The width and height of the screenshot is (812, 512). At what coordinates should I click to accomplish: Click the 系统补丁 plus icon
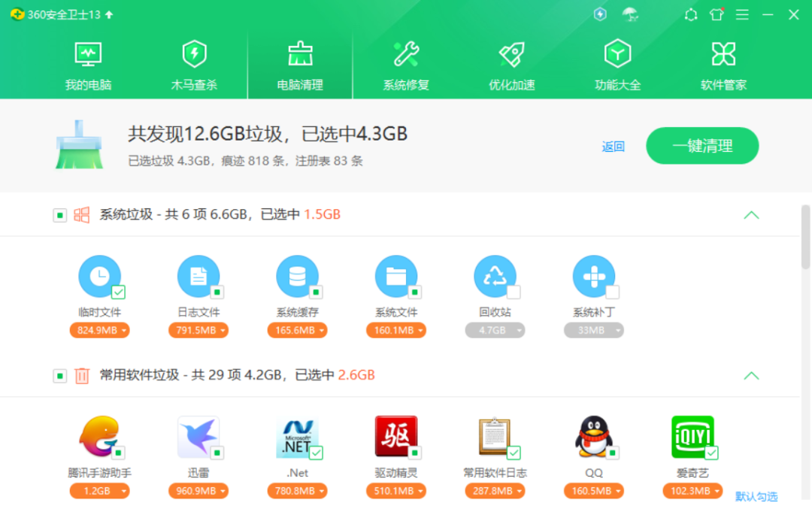[x=594, y=276]
